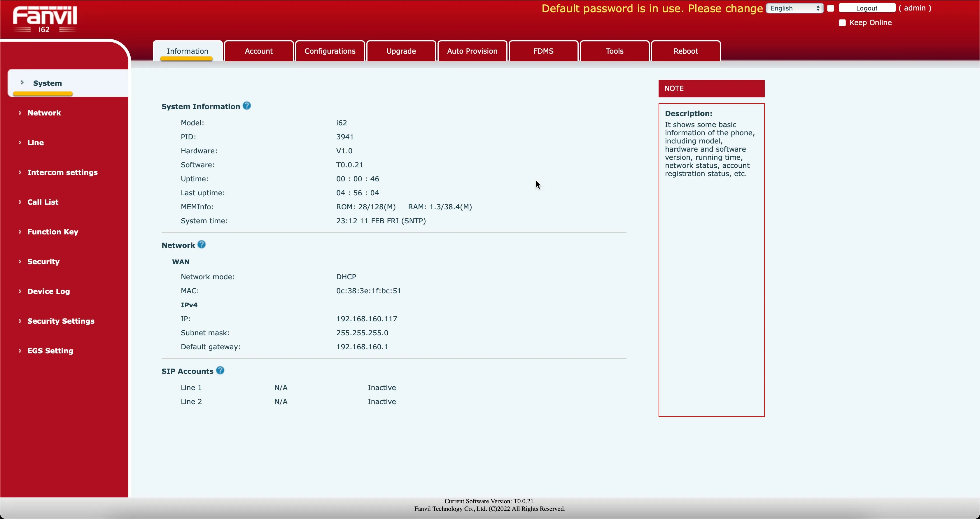Viewport: 980px width, 519px height.
Task: Select the MAC address 0c:38:3e:1f:bc:51
Action: click(369, 291)
